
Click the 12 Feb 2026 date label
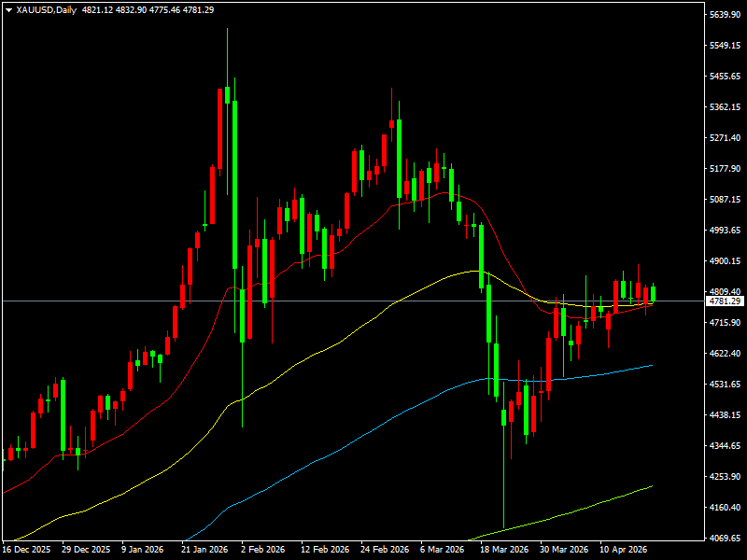point(325,550)
